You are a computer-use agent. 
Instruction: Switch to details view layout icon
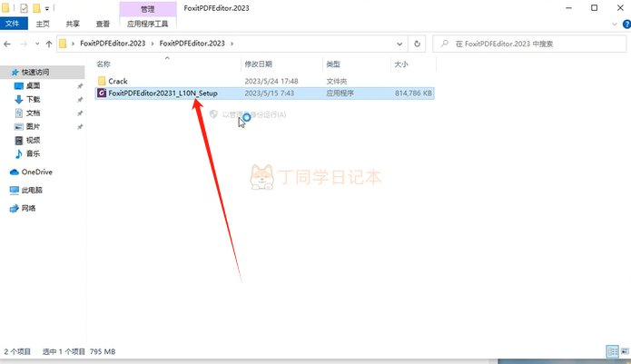click(613, 351)
